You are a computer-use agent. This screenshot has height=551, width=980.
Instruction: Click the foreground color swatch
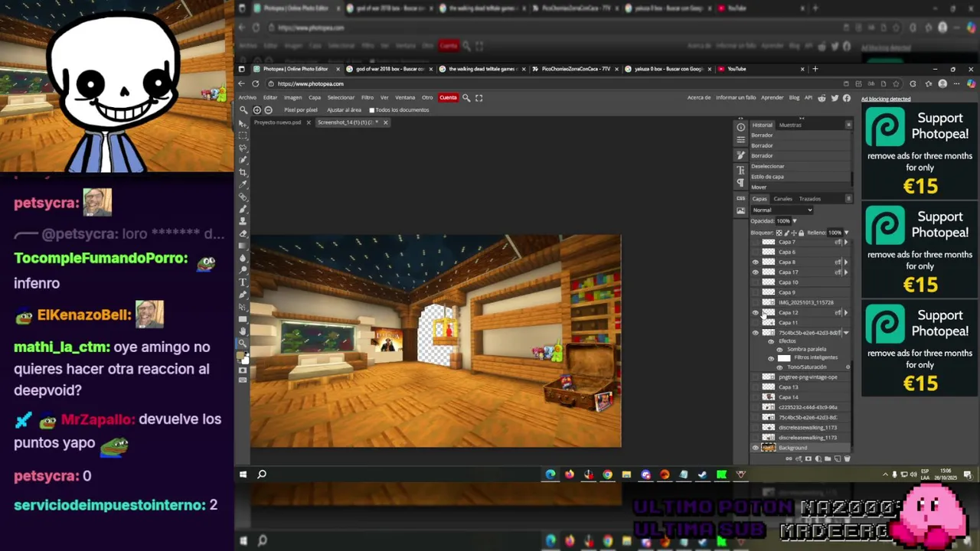(x=240, y=354)
